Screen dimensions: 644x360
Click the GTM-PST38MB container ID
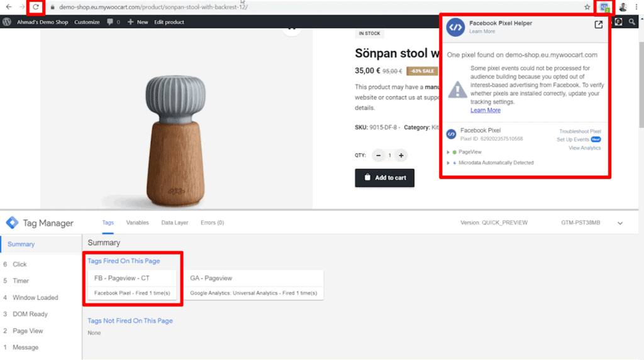pyautogui.click(x=580, y=223)
